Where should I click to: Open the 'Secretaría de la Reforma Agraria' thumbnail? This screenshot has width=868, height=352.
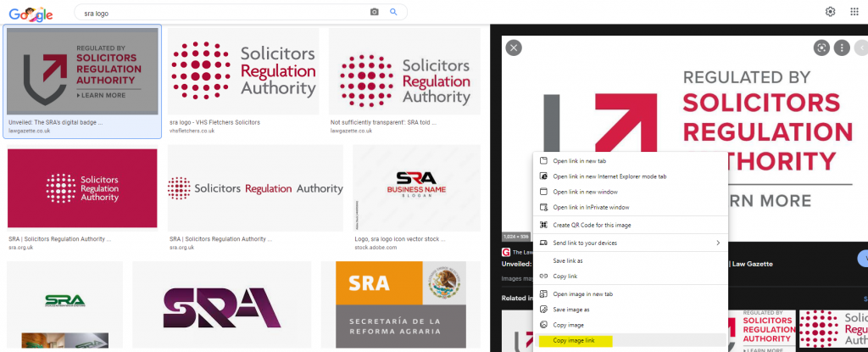[x=401, y=305]
